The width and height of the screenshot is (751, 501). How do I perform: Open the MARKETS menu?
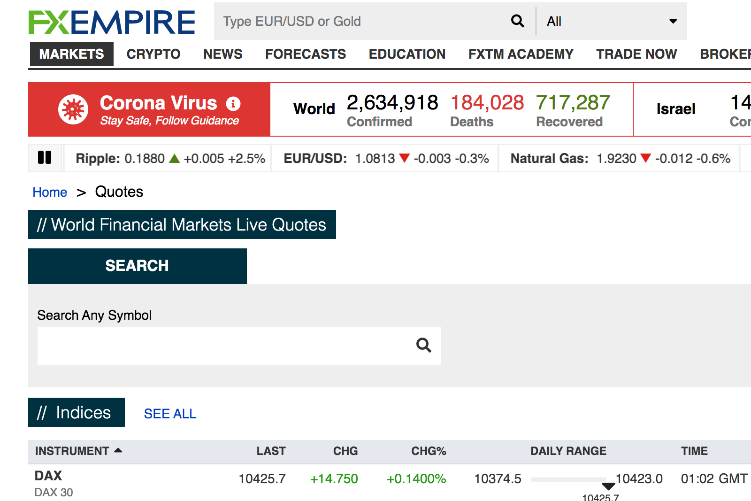(x=72, y=54)
